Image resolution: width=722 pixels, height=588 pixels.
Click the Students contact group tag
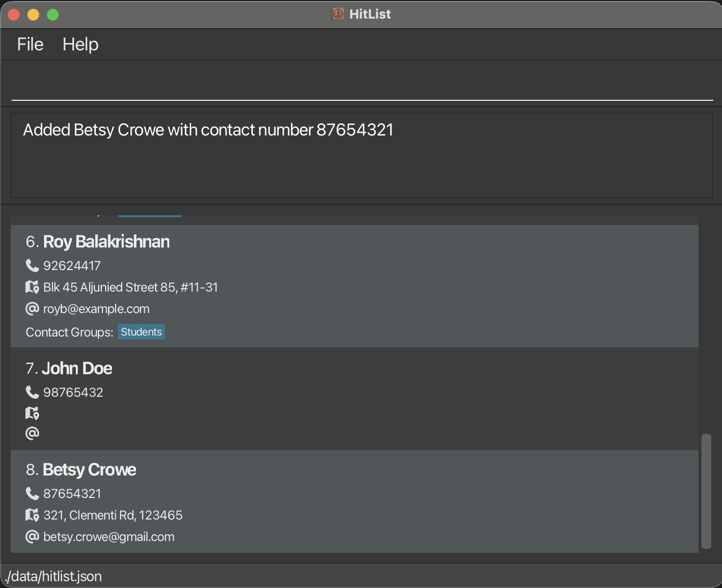(141, 332)
